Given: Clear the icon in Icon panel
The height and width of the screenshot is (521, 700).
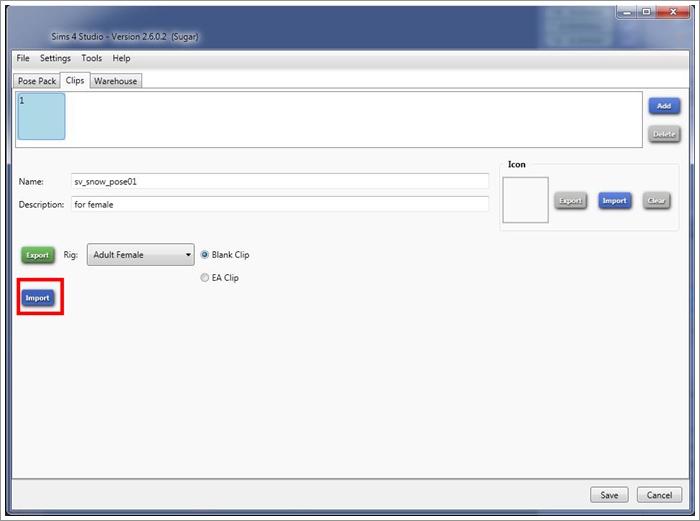Looking at the screenshot, I should pyautogui.click(x=656, y=200).
